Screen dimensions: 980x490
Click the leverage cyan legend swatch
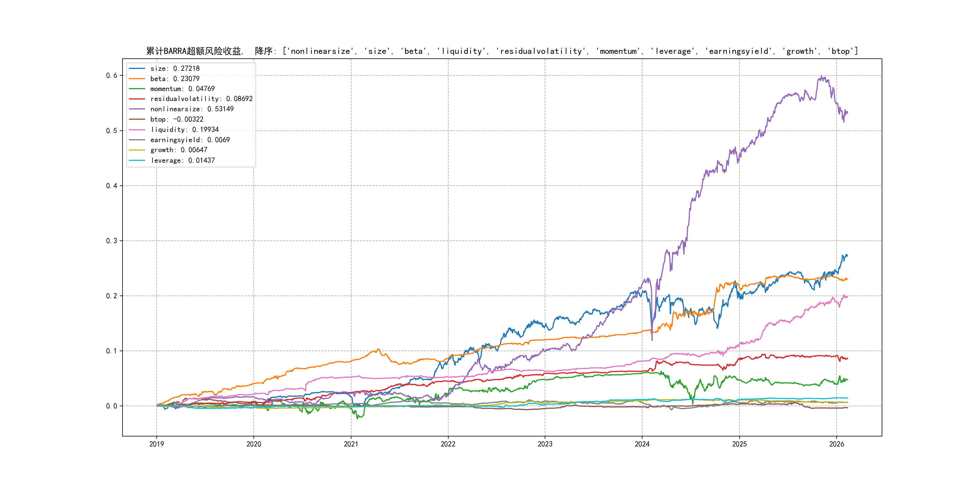137,161
